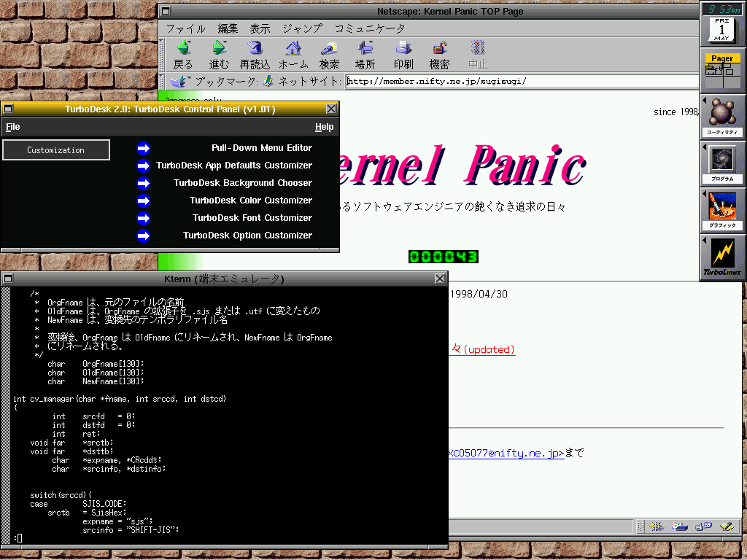Expand the ユーティリティ dock drawer arrow
This screenshot has width=747, height=560.
(705, 99)
